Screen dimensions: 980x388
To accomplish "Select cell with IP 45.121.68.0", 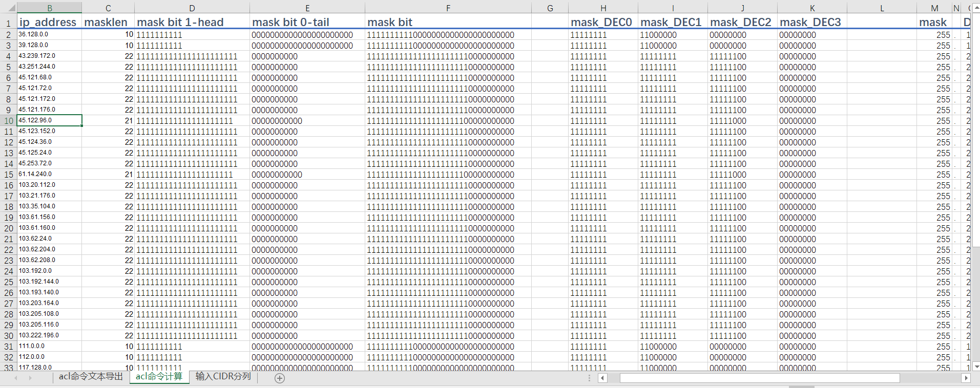I will coord(49,78).
